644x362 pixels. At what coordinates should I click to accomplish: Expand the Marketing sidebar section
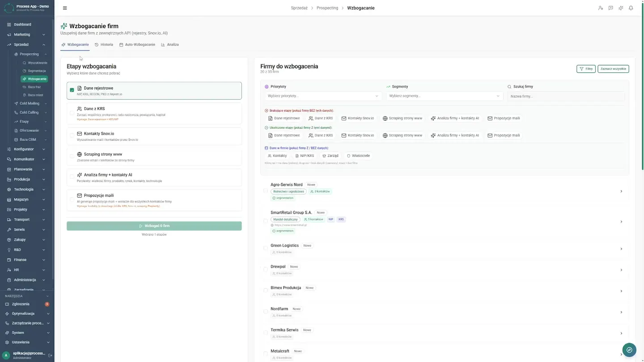pyautogui.click(x=44, y=34)
